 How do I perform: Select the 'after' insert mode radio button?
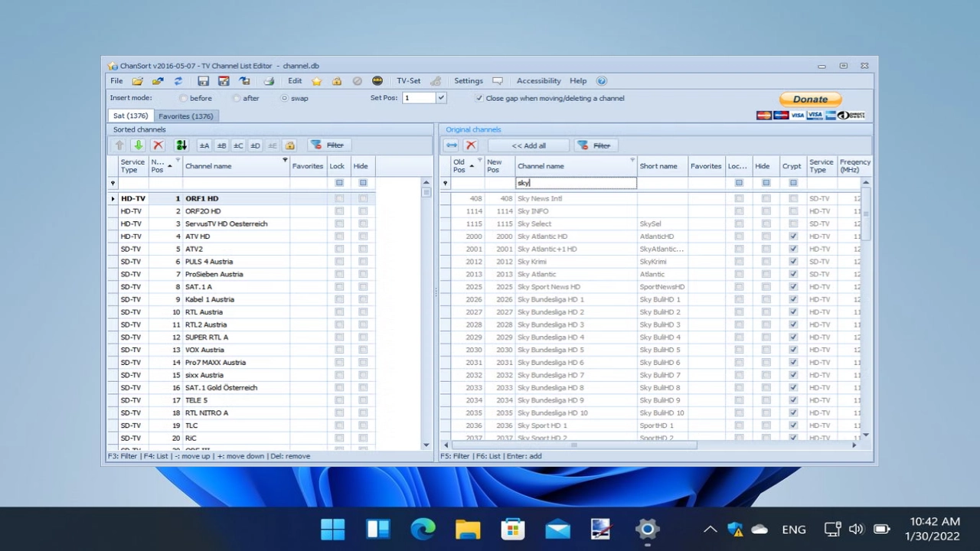237,98
